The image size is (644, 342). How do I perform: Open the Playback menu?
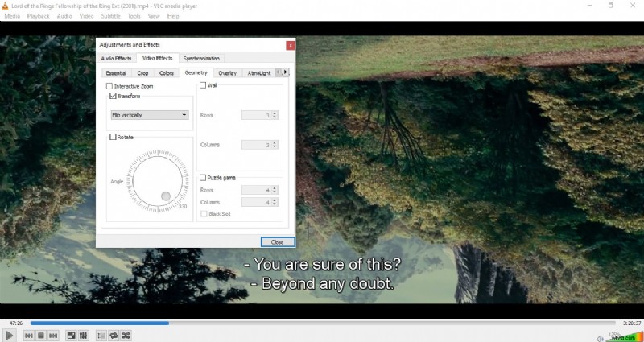pos(38,16)
